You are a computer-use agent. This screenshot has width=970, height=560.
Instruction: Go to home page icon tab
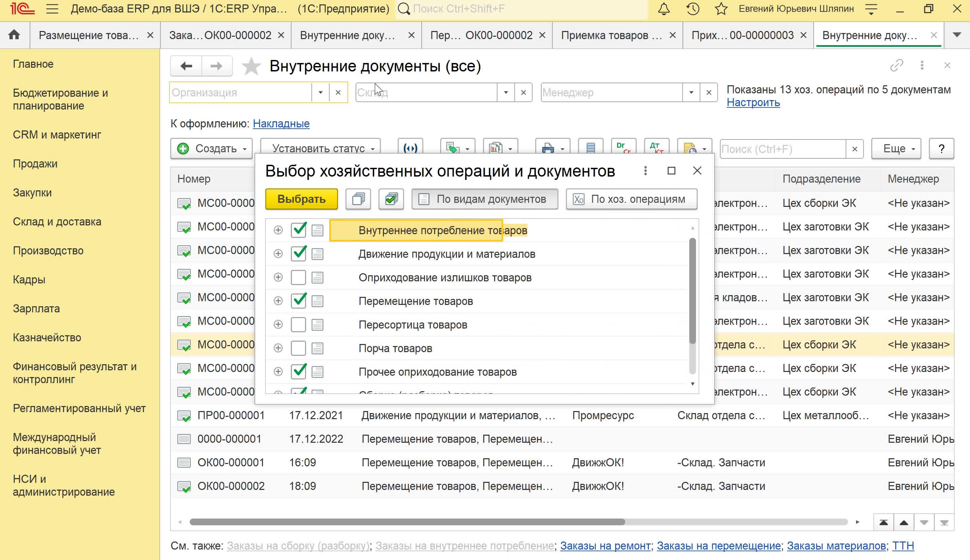click(14, 35)
